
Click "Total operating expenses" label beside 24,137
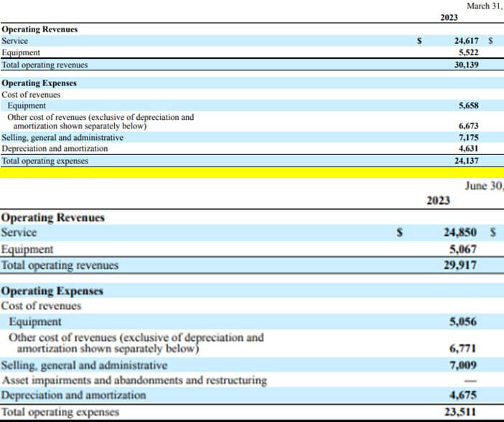(x=45, y=161)
